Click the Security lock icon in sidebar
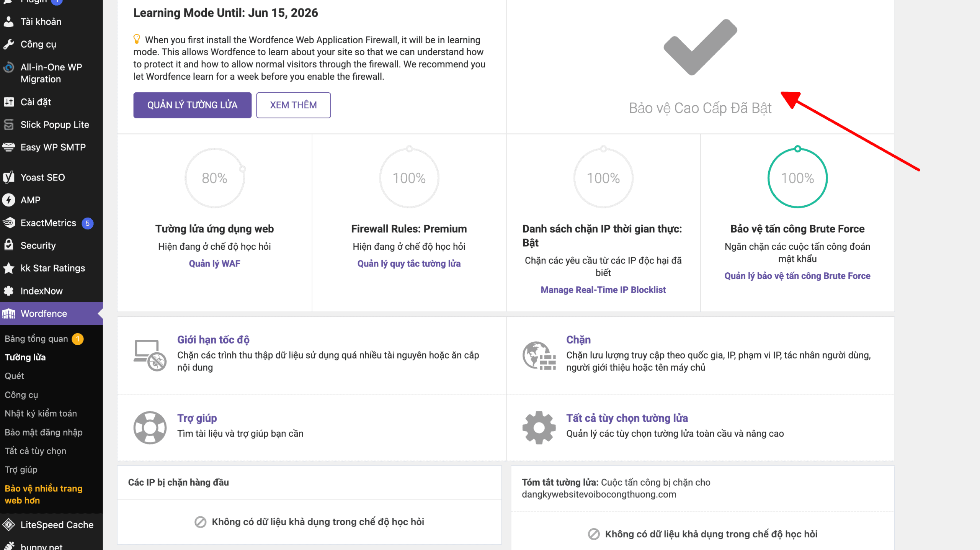The image size is (980, 550). tap(9, 245)
